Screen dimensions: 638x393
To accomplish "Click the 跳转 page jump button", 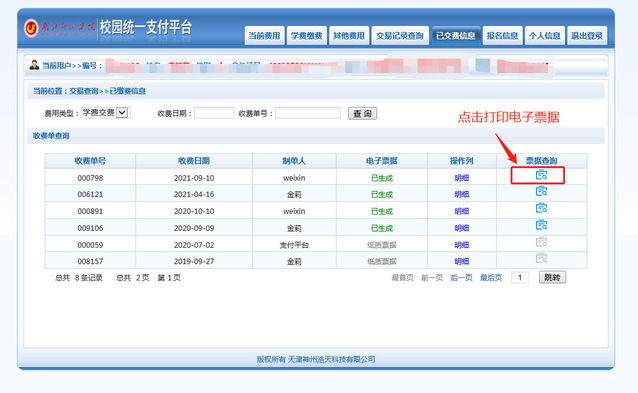I will (x=552, y=277).
